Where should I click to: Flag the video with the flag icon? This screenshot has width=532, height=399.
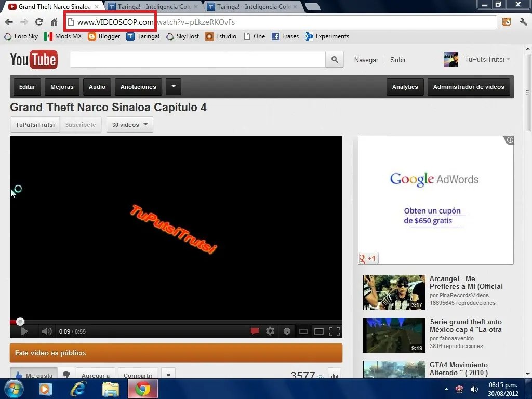pos(168,374)
